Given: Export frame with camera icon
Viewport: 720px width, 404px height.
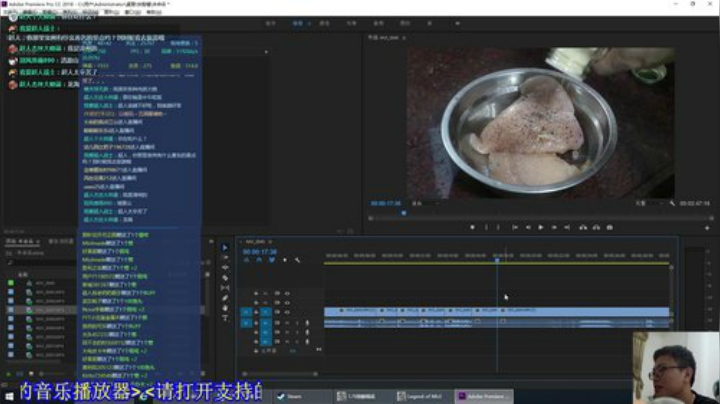Looking at the screenshot, I should (x=610, y=227).
